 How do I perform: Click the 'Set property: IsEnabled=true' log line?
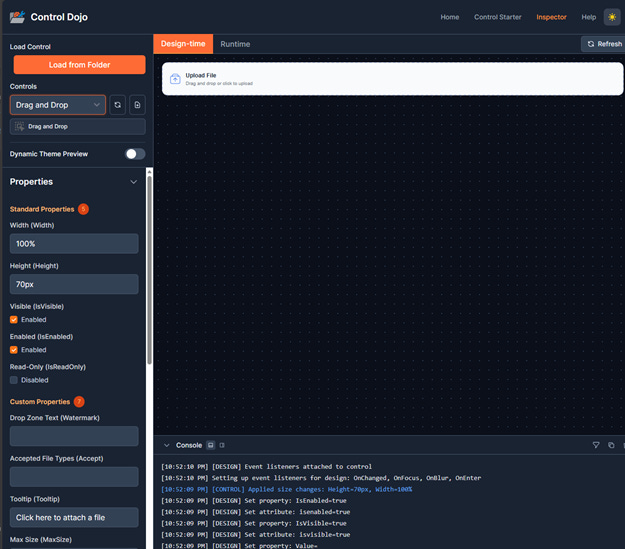click(254, 501)
